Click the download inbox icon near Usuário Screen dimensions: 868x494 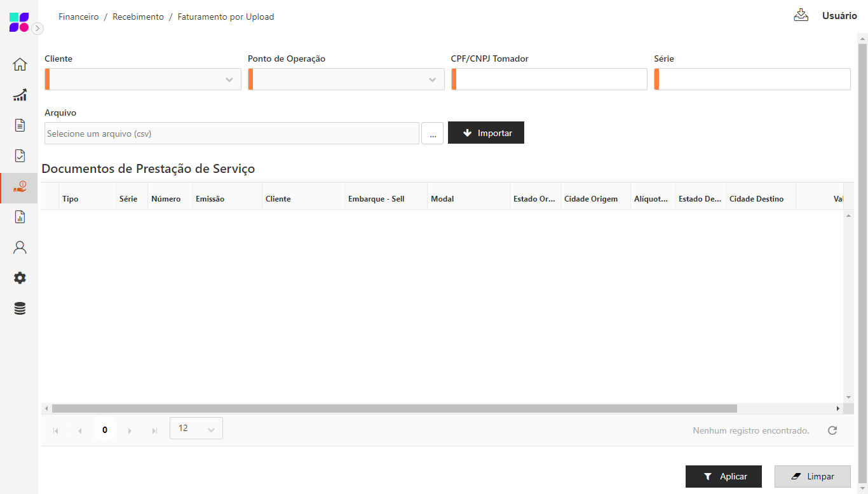pos(801,16)
